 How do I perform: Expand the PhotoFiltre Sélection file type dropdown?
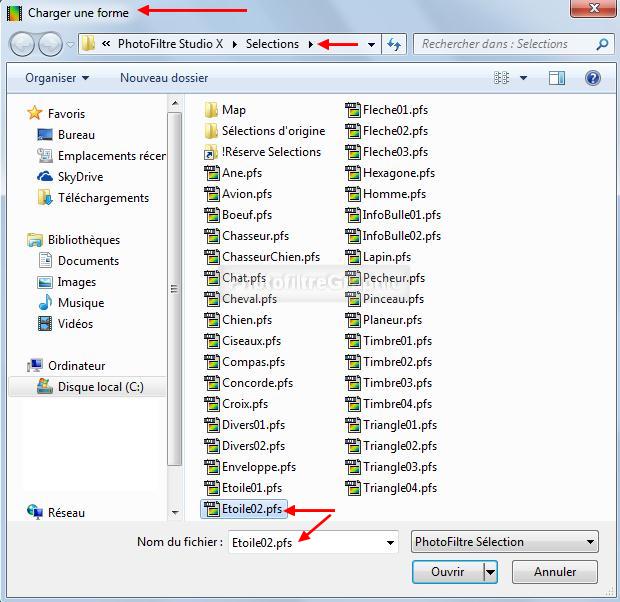coord(590,542)
